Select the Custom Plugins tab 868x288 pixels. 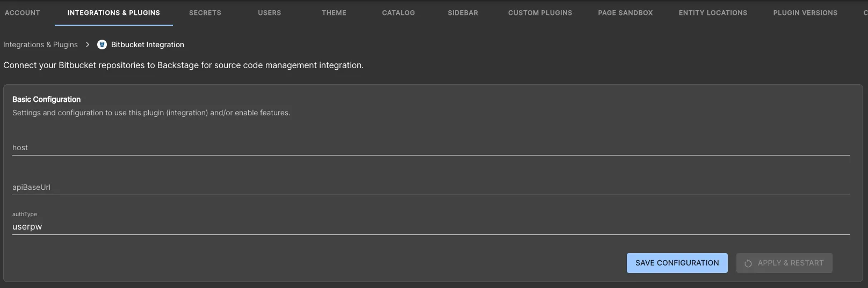pyautogui.click(x=540, y=12)
